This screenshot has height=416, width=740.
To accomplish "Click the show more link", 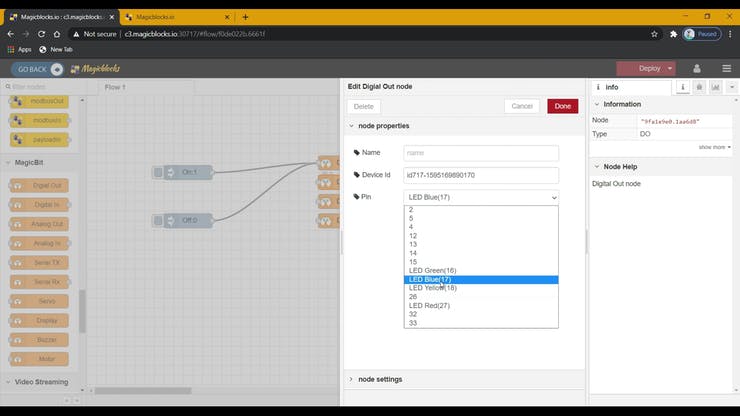I will 715,147.
